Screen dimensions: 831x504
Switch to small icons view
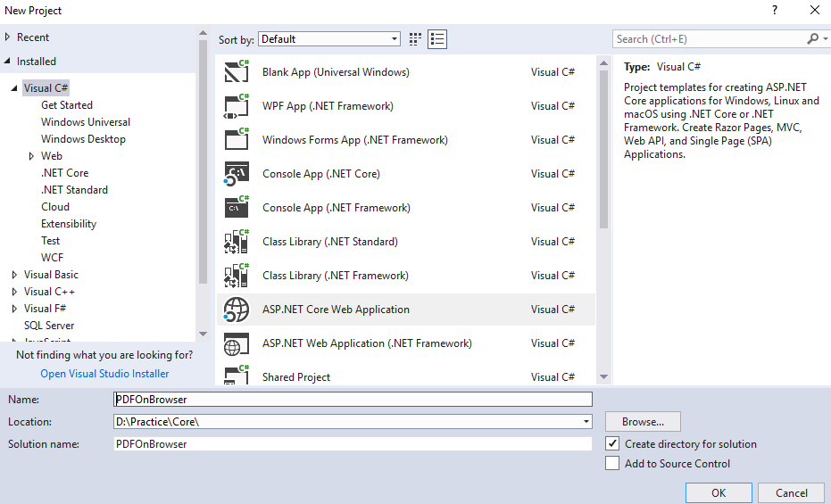pos(416,39)
